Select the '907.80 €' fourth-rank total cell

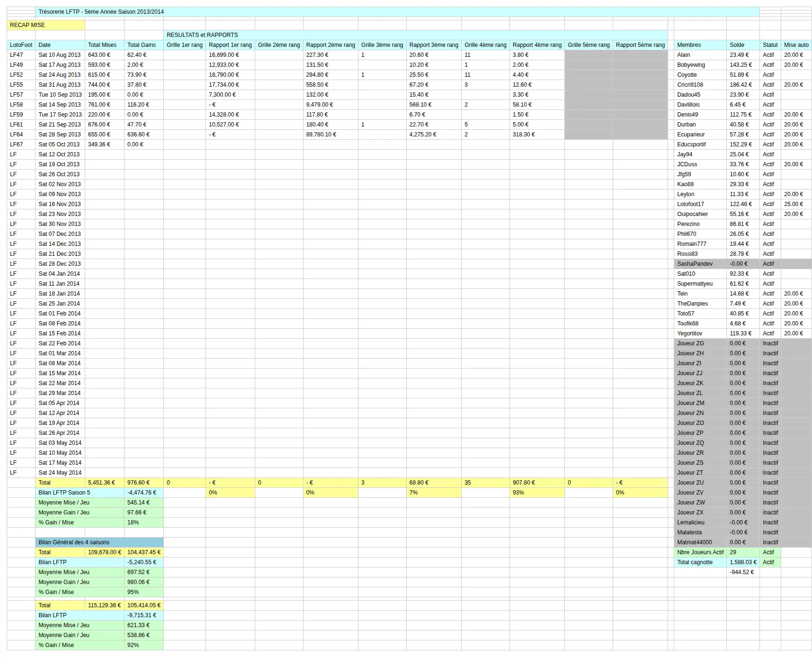[537, 483]
